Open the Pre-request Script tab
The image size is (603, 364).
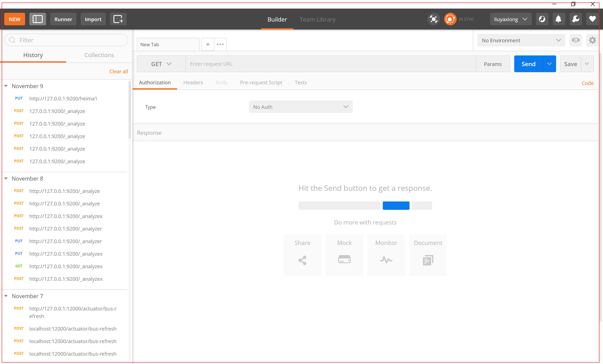261,83
